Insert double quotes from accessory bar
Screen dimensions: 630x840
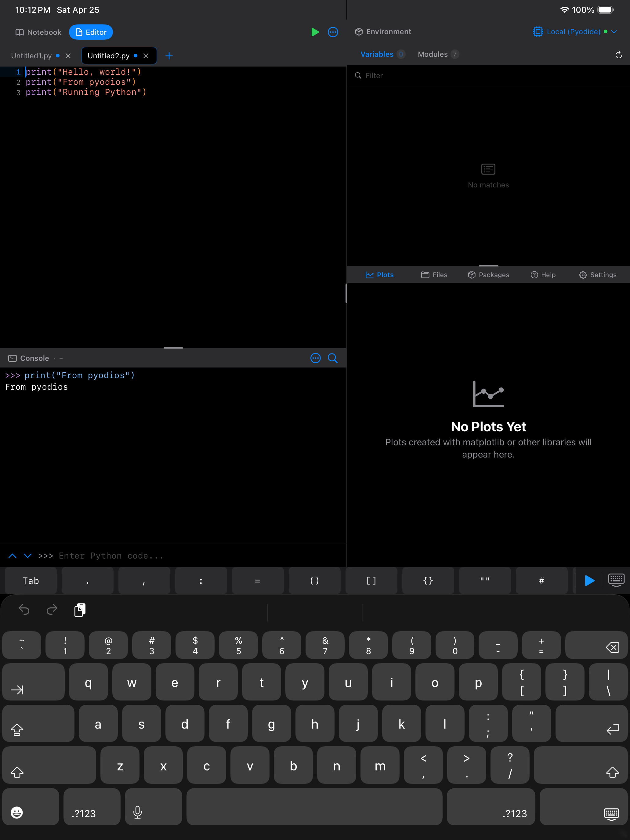(485, 581)
